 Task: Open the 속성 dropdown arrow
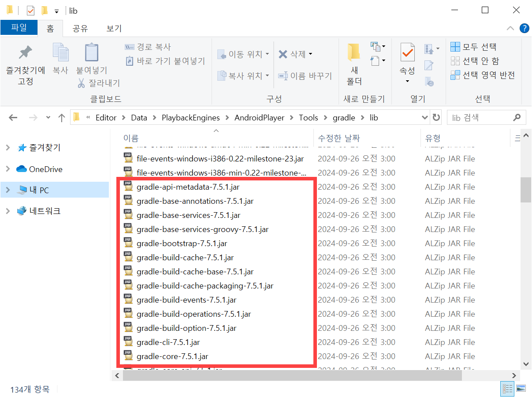[x=407, y=81]
